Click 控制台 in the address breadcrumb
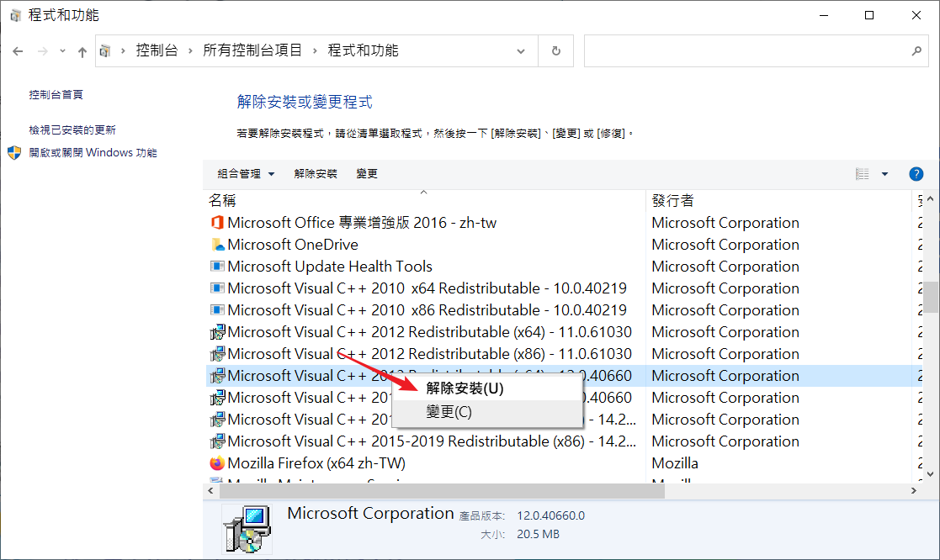This screenshot has width=940, height=560. (x=157, y=50)
